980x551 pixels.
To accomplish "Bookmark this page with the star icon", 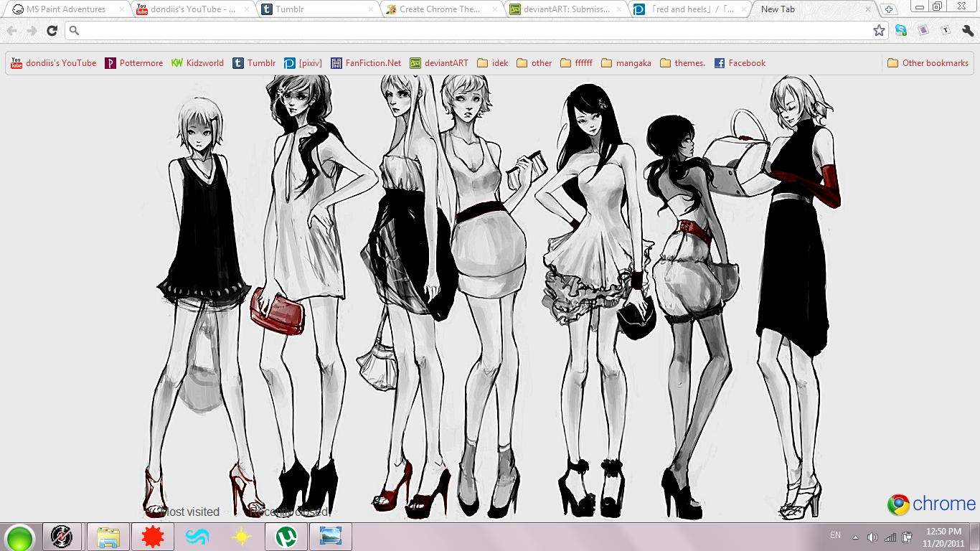I will (x=879, y=31).
